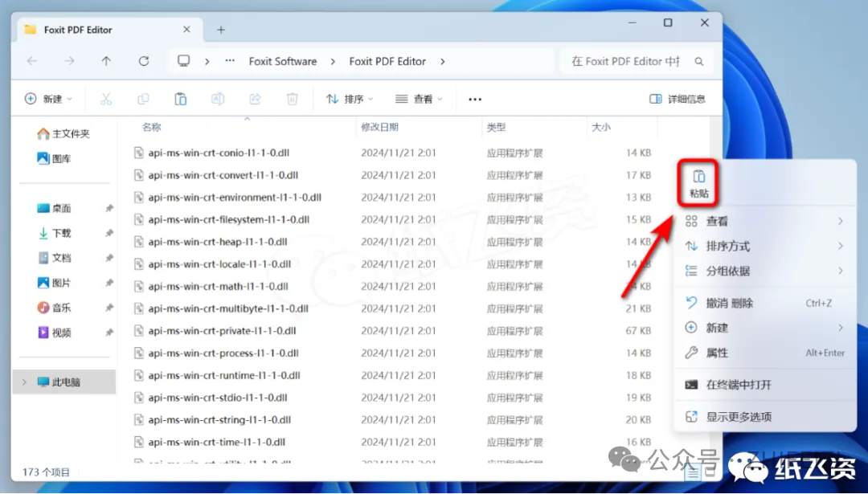This screenshot has height=494, width=868.
Task: Open the 查看 dropdown in toolbar
Action: pyautogui.click(x=419, y=99)
